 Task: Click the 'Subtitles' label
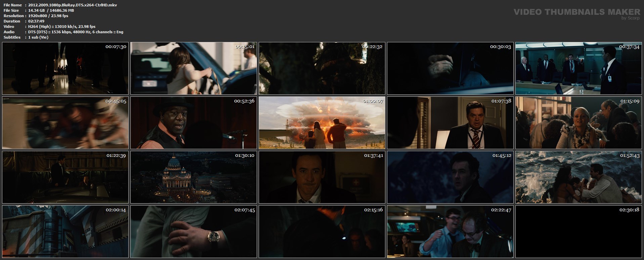12,37
